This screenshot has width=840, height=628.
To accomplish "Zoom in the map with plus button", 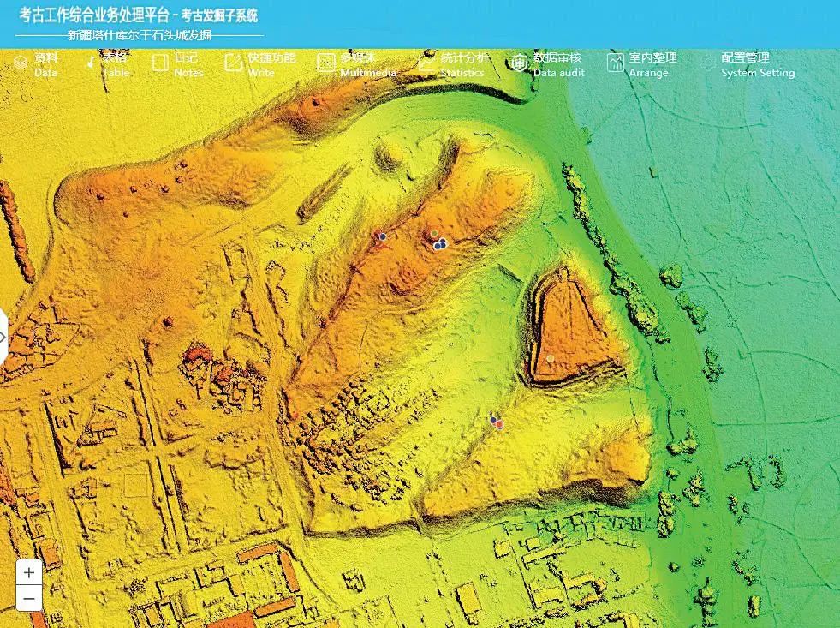I will tap(29, 572).
